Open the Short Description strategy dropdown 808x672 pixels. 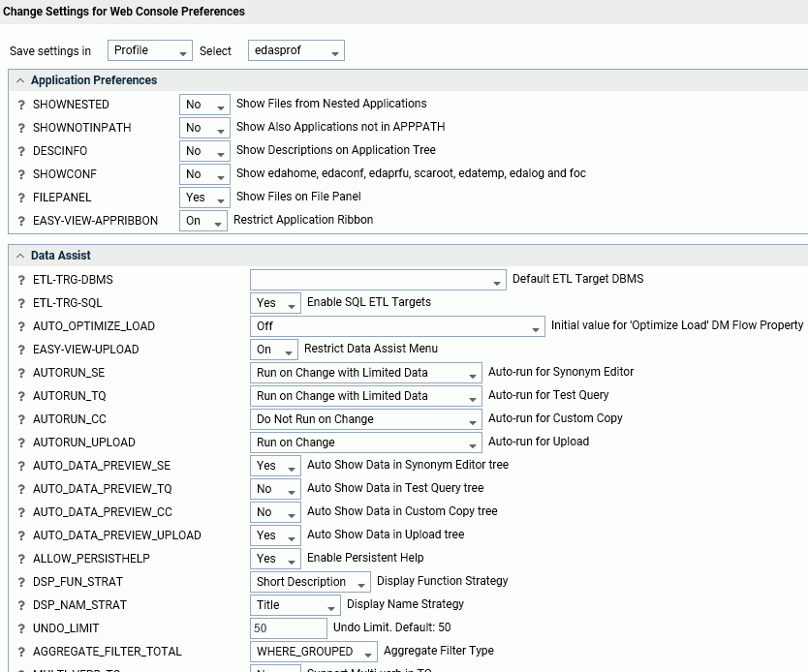click(x=310, y=582)
